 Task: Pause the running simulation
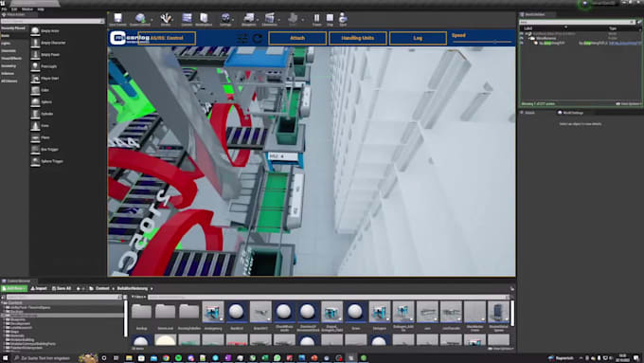[x=316, y=19]
